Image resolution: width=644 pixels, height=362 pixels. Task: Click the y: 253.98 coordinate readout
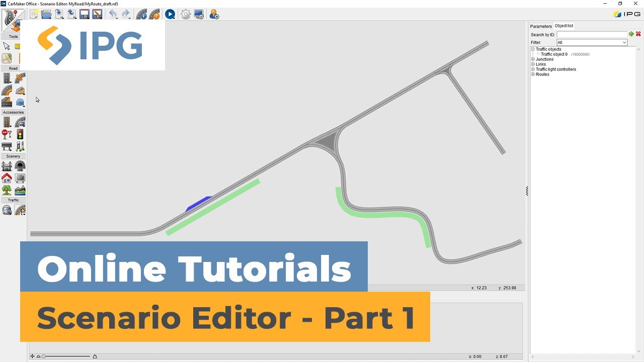(x=508, y=288)
